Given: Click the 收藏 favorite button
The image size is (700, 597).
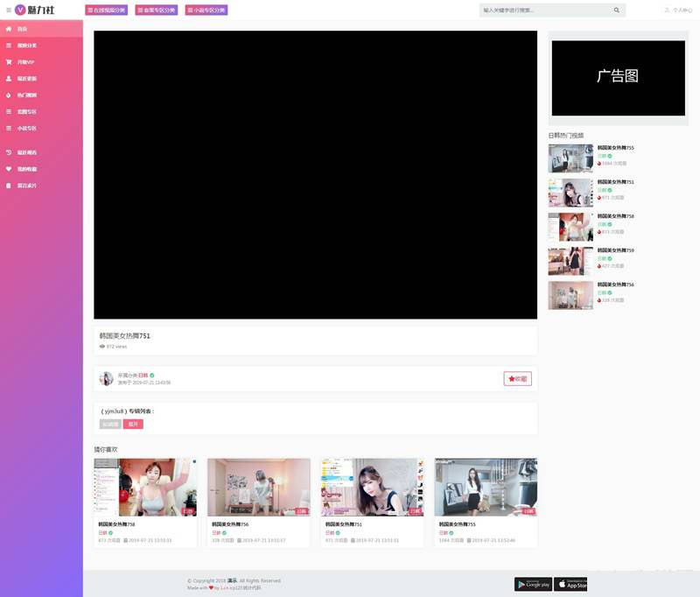Looking at the screenshot, I should pos(517,378).
